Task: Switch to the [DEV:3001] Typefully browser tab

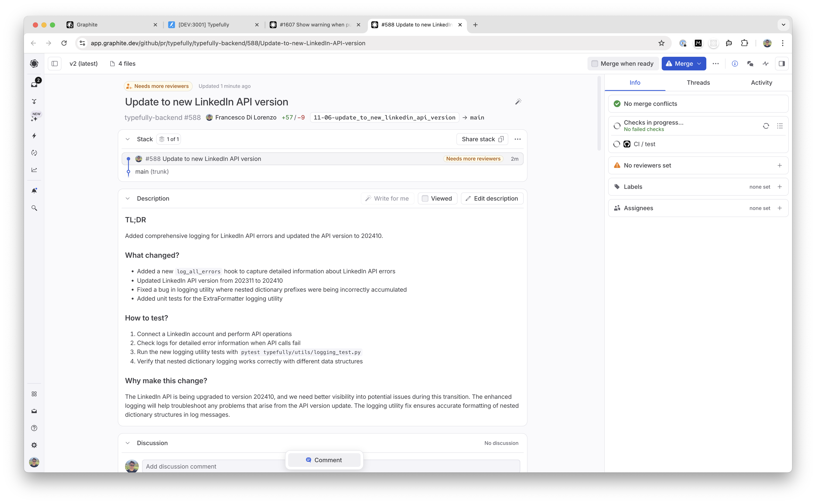Action: click(213, 25)
